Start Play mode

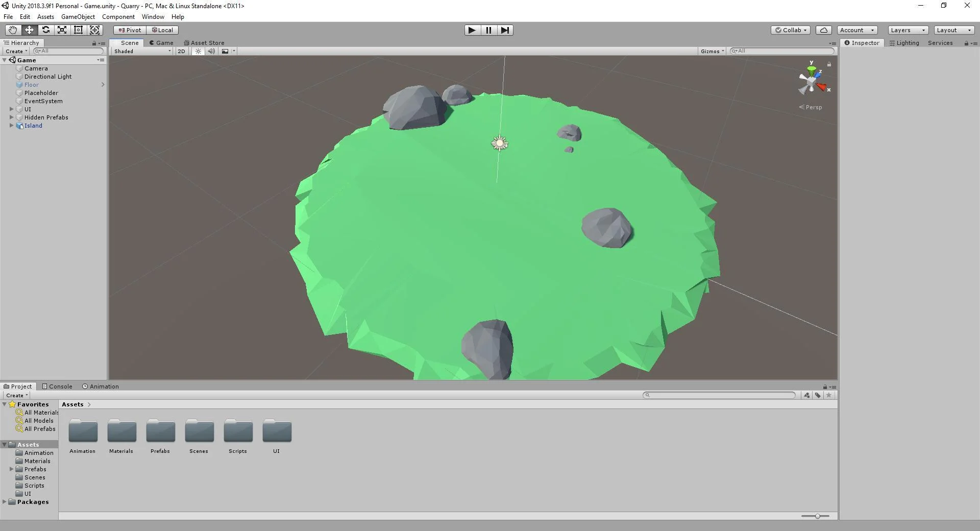pos(472,30)
